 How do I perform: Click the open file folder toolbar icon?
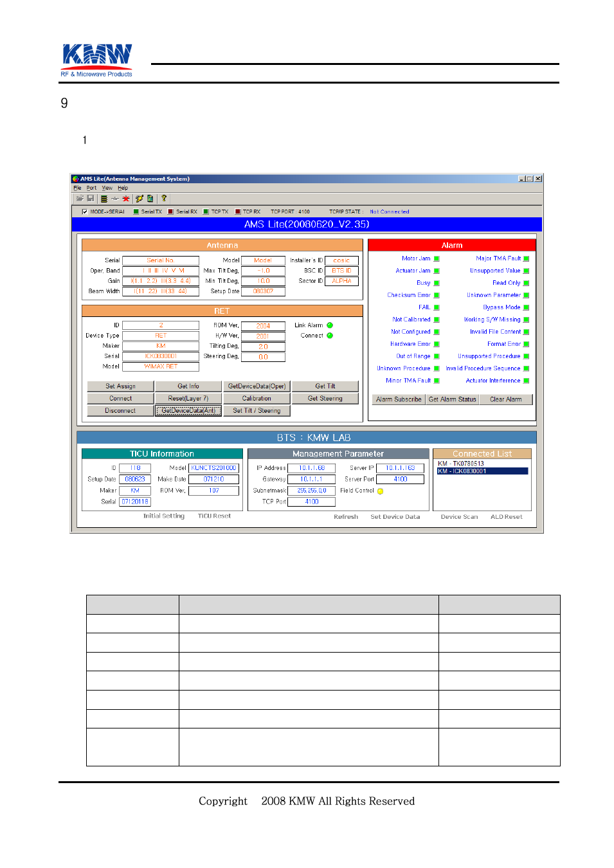coord(80,199)
